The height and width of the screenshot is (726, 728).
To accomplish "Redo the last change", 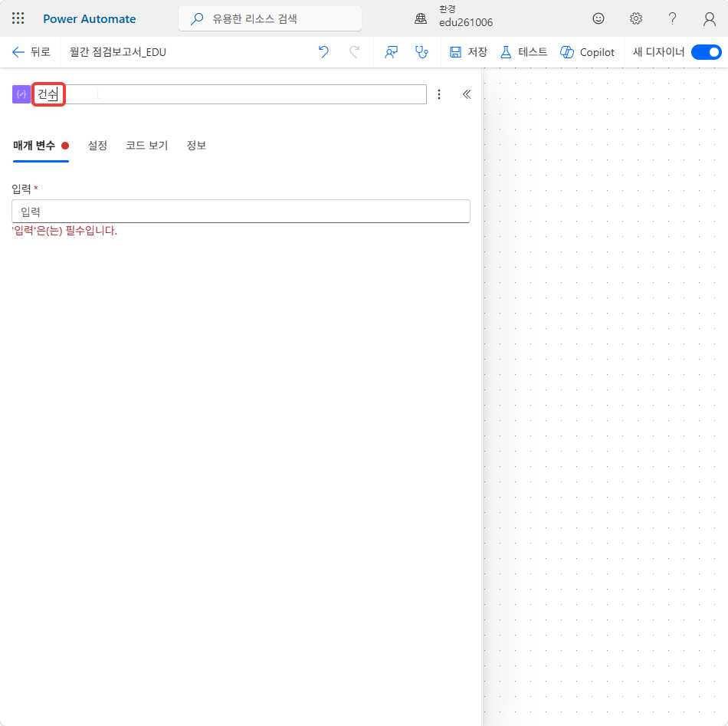I will [354, 52].
